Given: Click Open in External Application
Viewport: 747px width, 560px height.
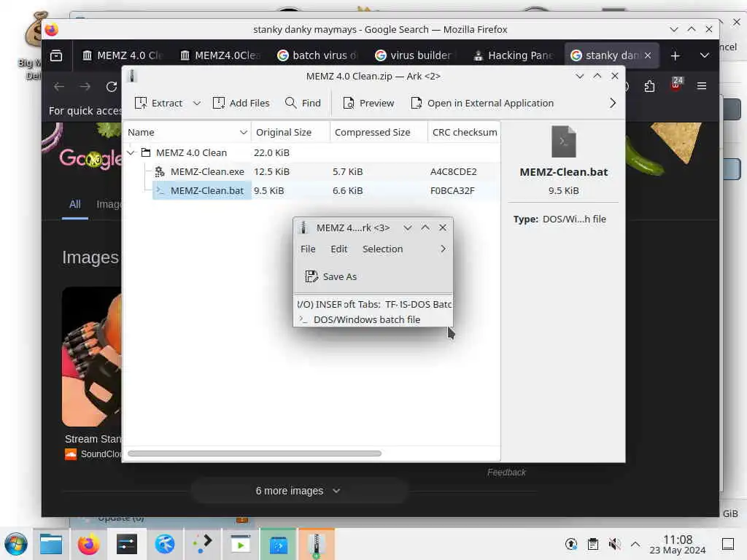Looking at the screenshot, I should coord(482,103).
